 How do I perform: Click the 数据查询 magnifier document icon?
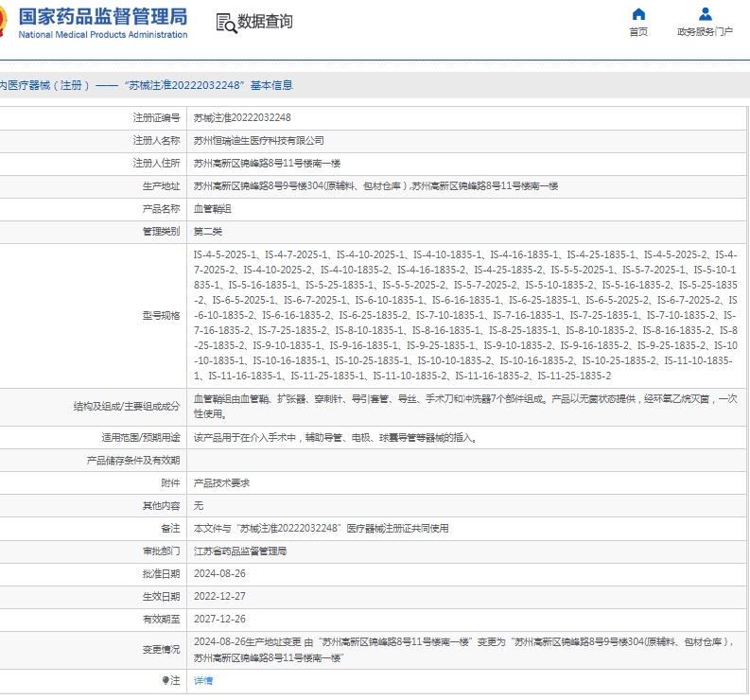pos(226,23)
